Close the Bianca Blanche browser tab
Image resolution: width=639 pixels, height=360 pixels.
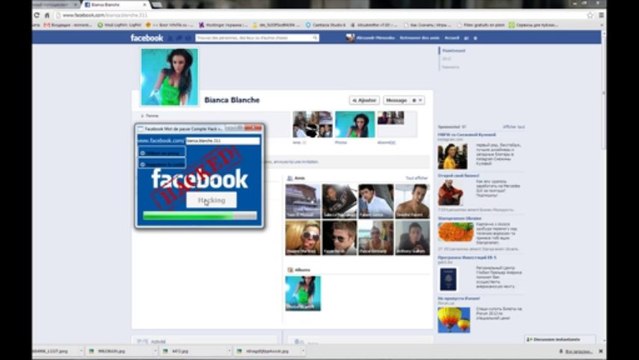[x=145, y=4]
